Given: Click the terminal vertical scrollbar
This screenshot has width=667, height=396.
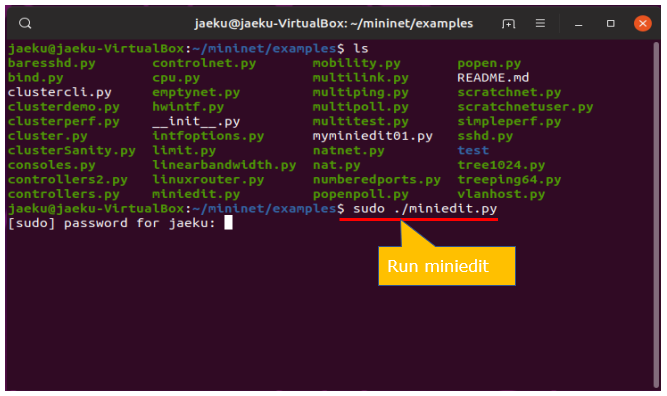Looking at the screenshot, I should [656, 214].
